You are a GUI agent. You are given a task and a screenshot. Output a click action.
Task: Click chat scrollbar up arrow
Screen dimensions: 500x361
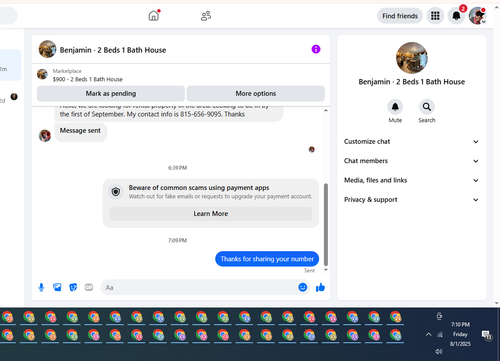tap(326, 110)
